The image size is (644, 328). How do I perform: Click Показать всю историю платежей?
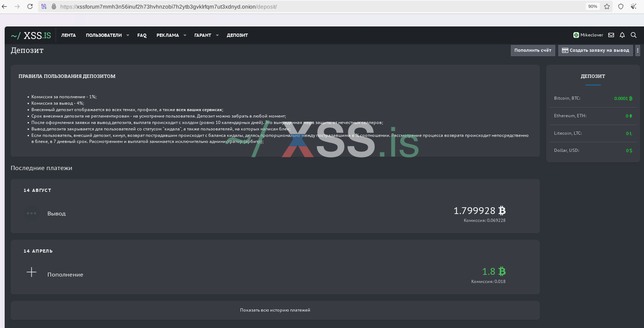(275, 310)
